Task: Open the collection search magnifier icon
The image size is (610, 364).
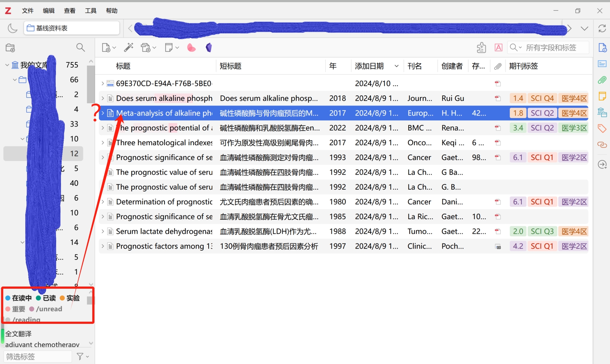Action: (x=80, y=47)
